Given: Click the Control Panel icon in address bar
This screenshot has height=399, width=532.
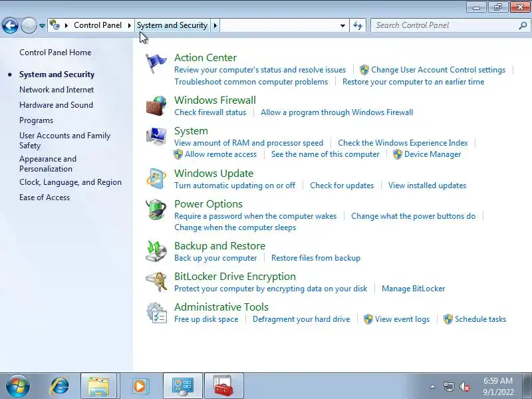Looking at the screenshot, I should pos(55,25).
